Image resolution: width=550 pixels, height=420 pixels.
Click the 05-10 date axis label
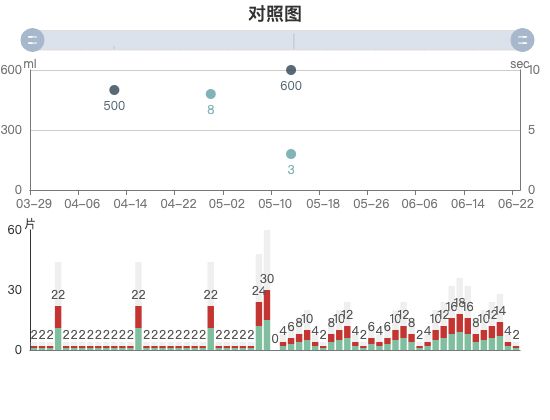click(x=275, y=204)
